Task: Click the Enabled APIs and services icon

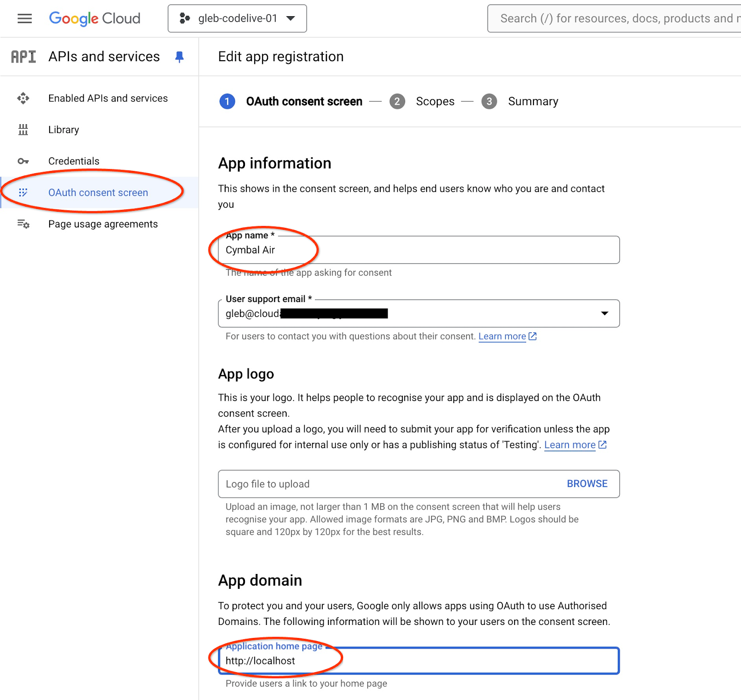Action: pyautogui.click(x=23, y=98)
